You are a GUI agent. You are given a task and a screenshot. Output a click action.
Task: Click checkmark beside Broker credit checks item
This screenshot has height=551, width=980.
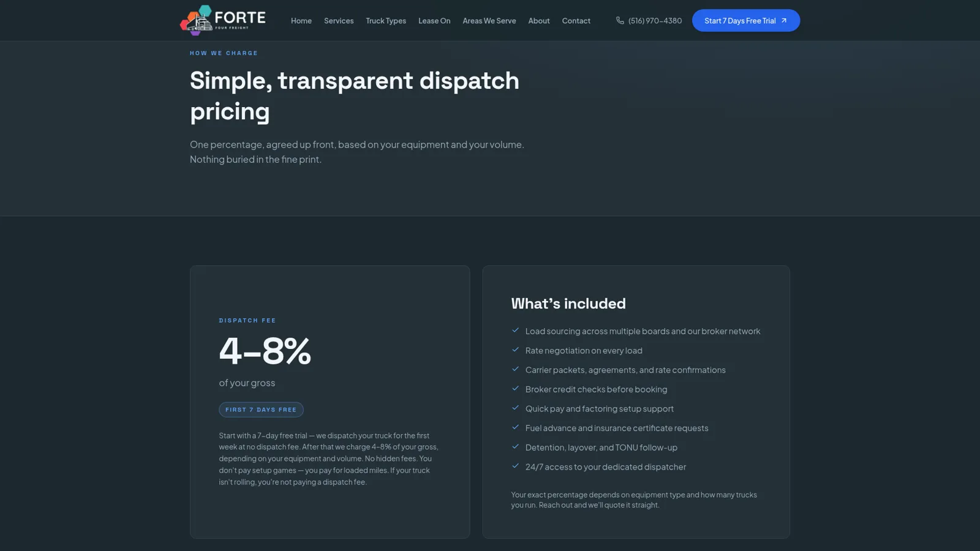coord(516,389)
